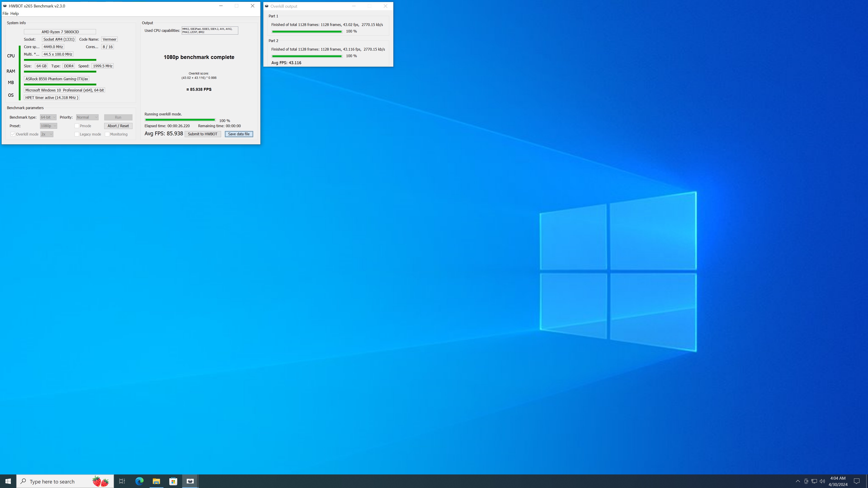
Task: Click Avg FPS: 43.116 in Overkill output
Action: pyautogui.click(x=286, y=63)
